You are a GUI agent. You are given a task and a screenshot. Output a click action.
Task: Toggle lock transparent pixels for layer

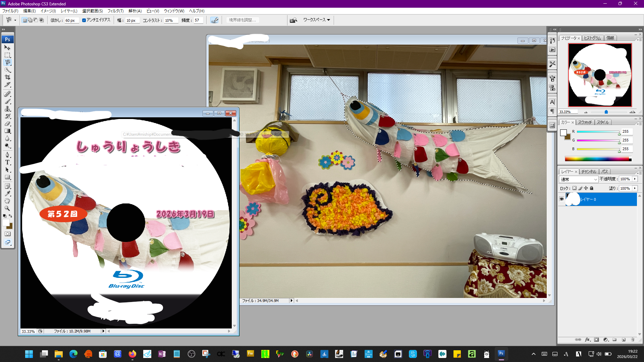click(x=574, y=188)
